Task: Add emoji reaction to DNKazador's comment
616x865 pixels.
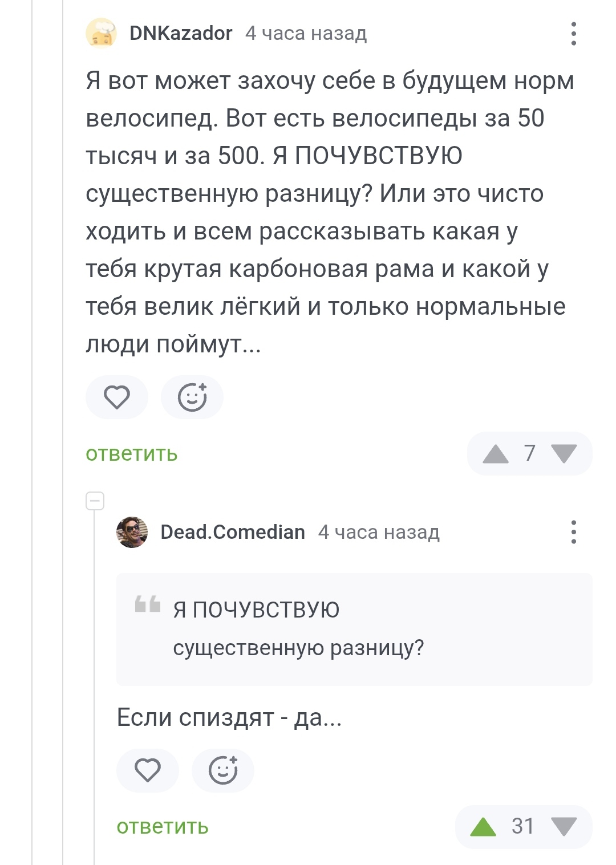Action: [192, 397]
